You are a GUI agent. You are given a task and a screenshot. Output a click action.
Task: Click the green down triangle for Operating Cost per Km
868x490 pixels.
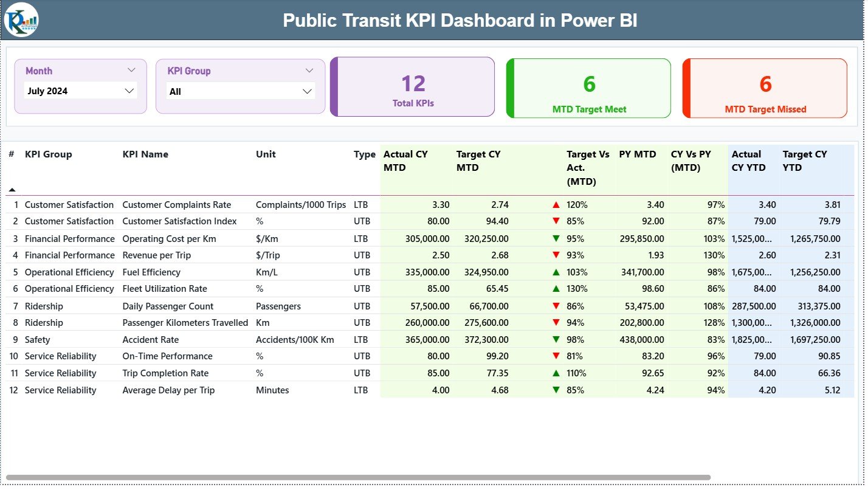556,238
